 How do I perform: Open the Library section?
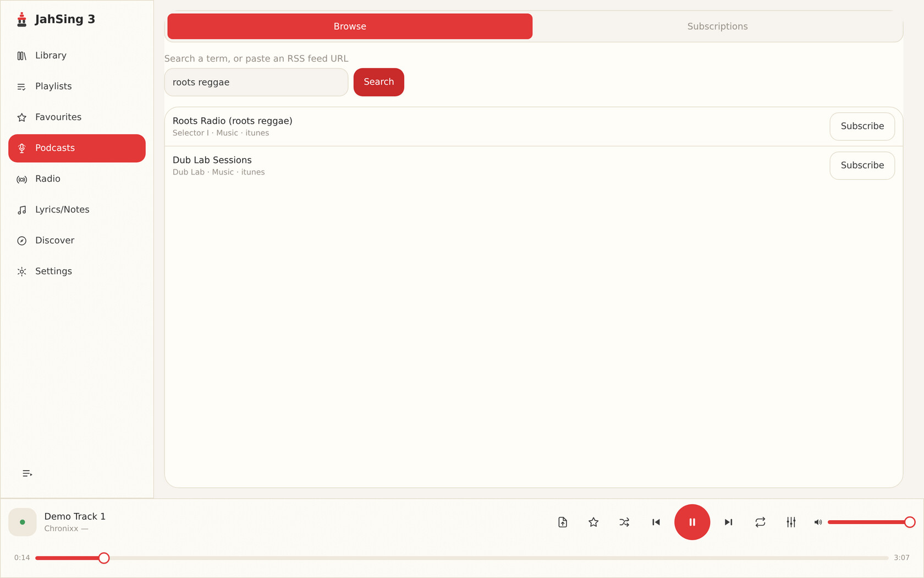coord(77,56)
